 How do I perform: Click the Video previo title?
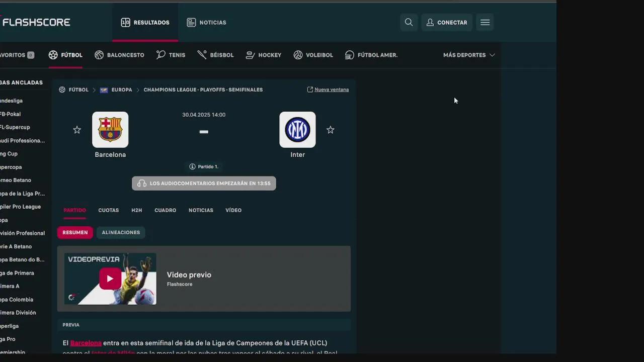coord(189,275)
